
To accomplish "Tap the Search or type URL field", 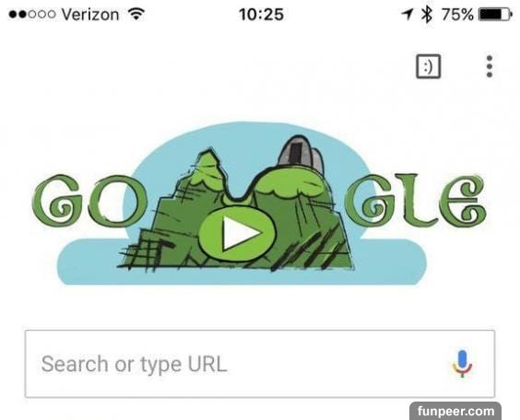I will point(260,364).
